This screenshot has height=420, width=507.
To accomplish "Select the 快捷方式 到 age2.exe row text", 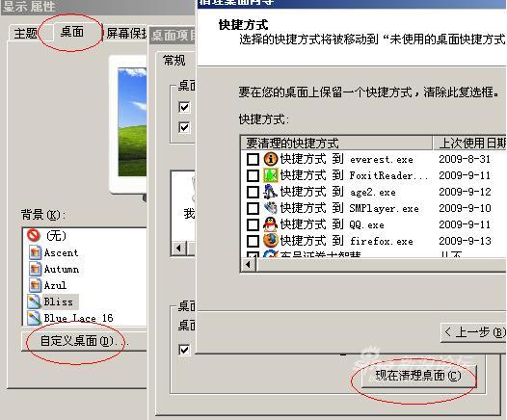I will pos(338,192).
